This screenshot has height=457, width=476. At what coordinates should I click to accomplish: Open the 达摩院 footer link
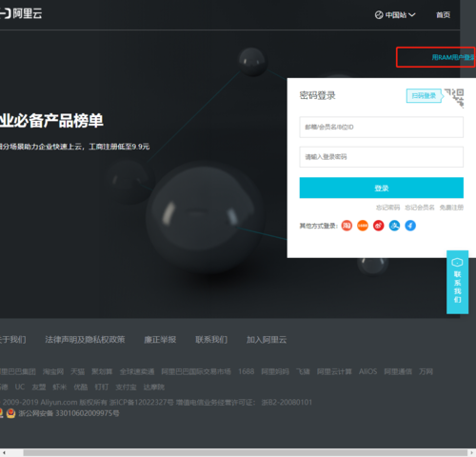[154, 387]
